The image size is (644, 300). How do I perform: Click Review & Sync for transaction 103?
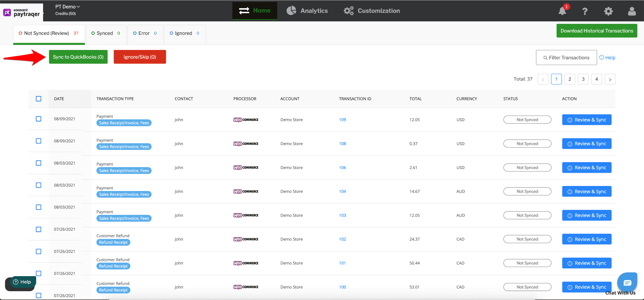point(587,215)
